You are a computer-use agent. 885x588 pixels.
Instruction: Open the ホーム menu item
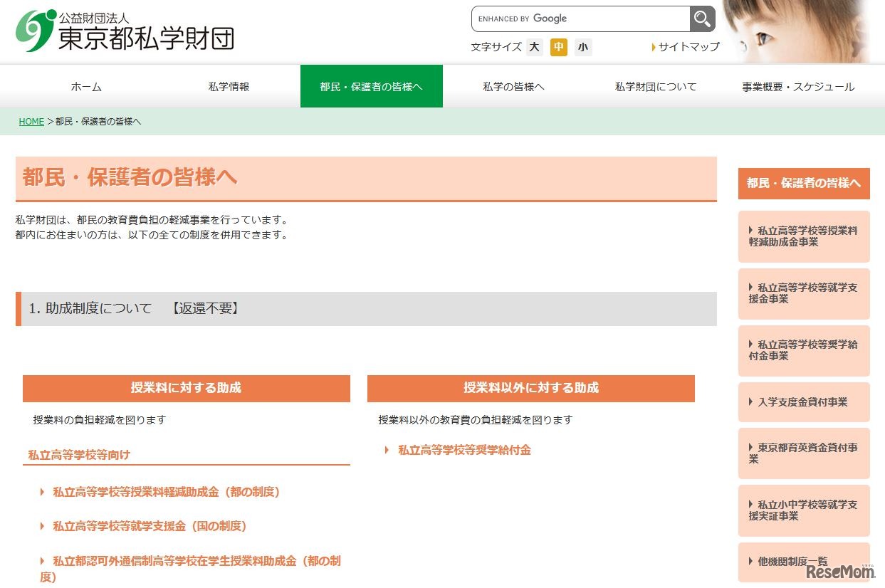[85, 86]
